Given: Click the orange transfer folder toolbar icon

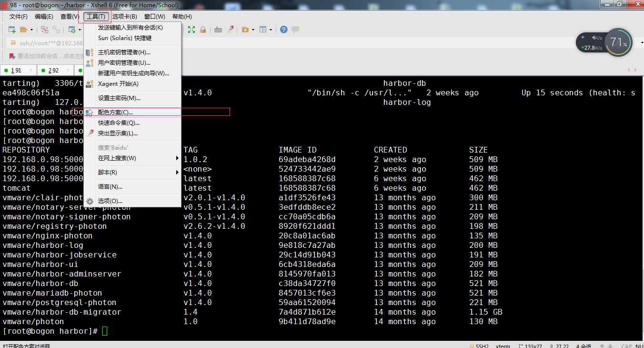Looking at the screenshot, I should pos(245,30).
